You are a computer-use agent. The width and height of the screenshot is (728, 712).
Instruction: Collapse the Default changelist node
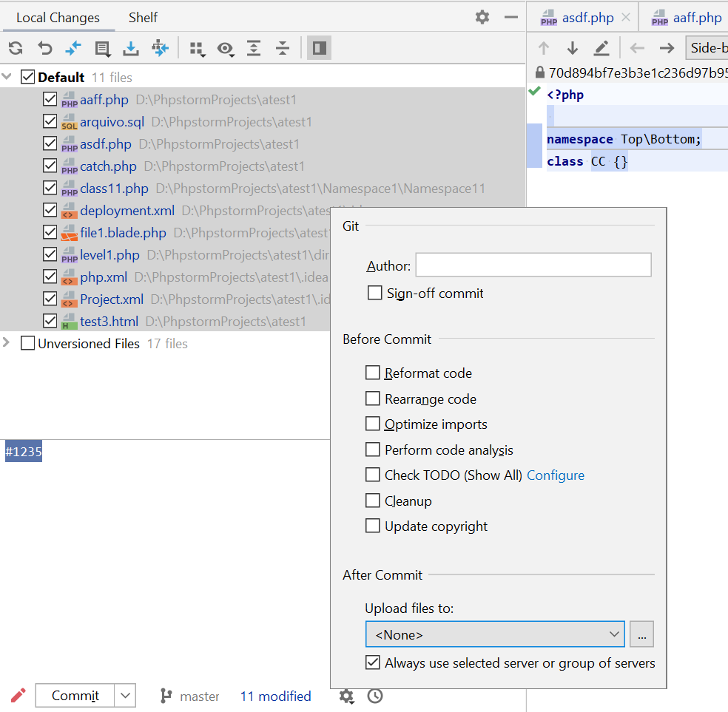(7, 77)
